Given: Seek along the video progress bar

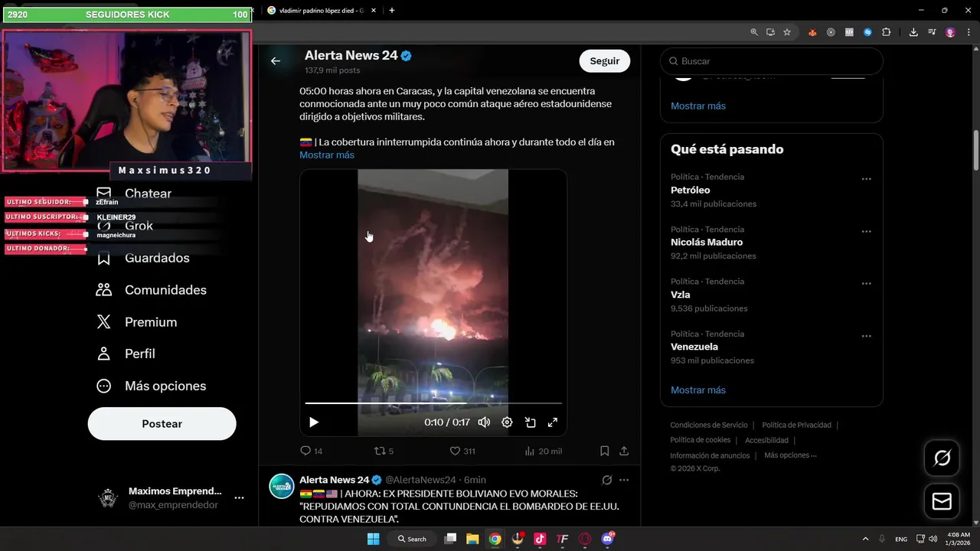Looking at the screenshot, I should pyautogui.click(x=433, y=403).
